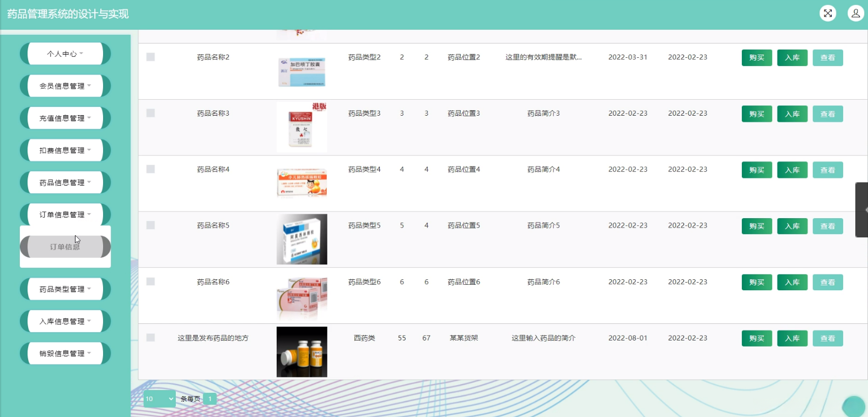Expand the 个人中心 menu

(x=65, y=54)
